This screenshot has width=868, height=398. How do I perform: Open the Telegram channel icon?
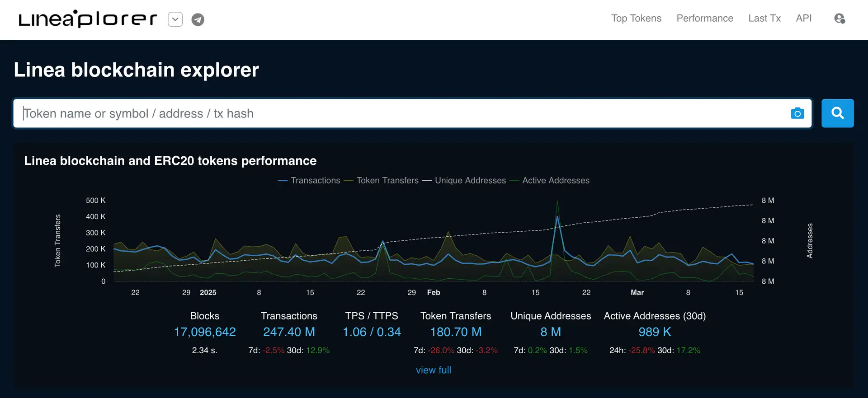[198, 19]
